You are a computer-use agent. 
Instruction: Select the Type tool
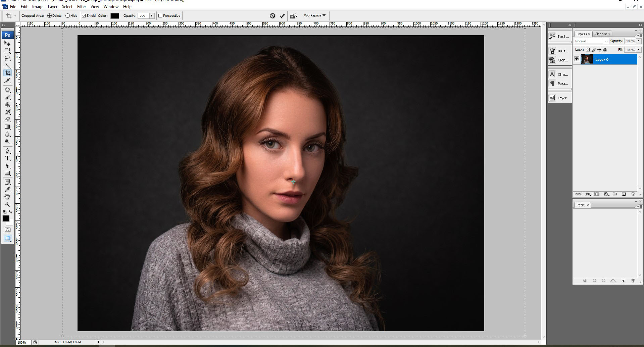click(x=7, y=158)
